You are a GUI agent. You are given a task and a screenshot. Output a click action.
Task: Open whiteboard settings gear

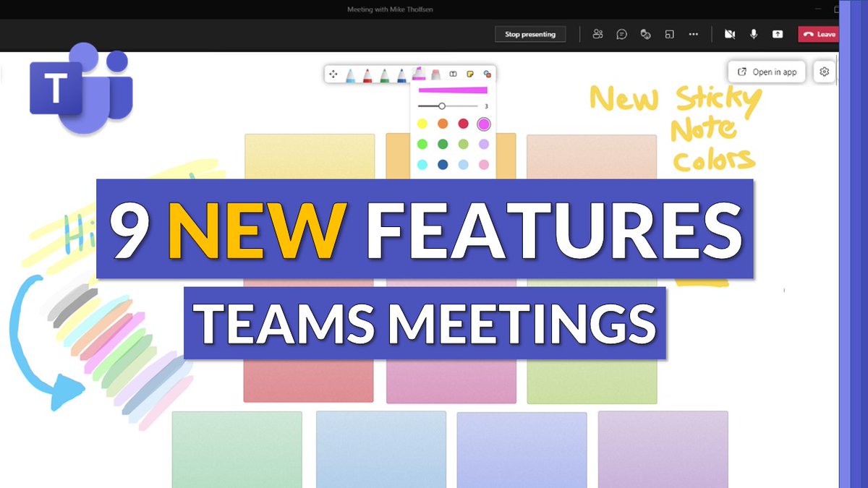[824, 72]
